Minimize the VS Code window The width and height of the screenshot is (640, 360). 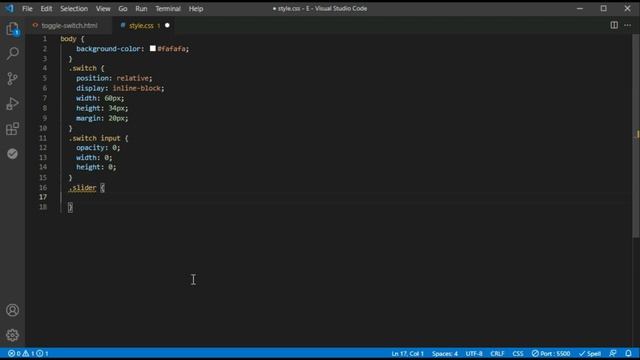pos(580,8)
